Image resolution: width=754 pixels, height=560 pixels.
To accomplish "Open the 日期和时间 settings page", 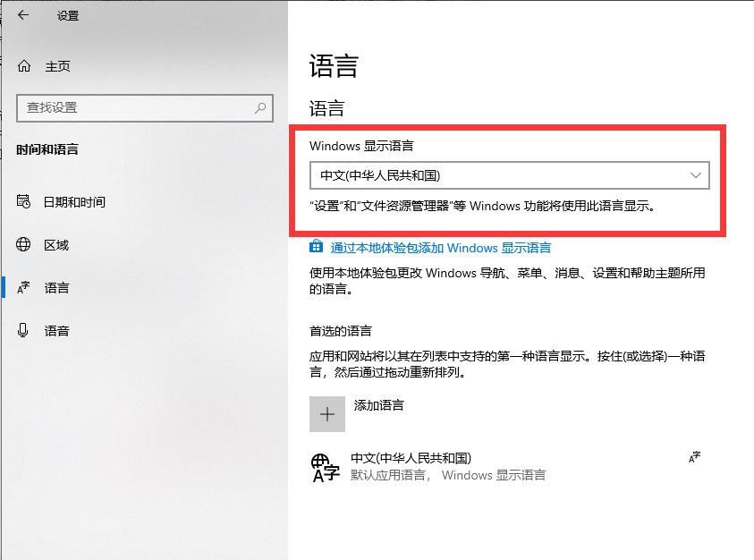I will point(74,202).
